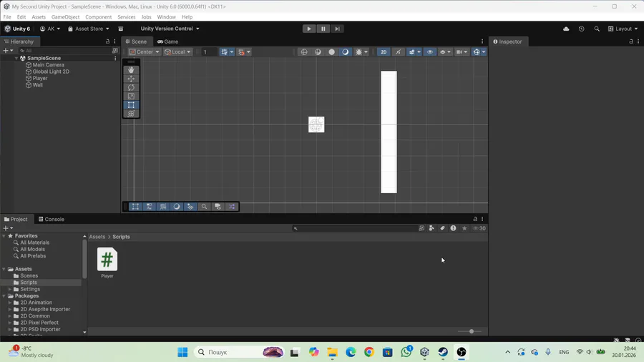Toggle overlay rect tool icon in bottom toolbar
Screen dimensions: 644x362
click(x=135, y=207)
